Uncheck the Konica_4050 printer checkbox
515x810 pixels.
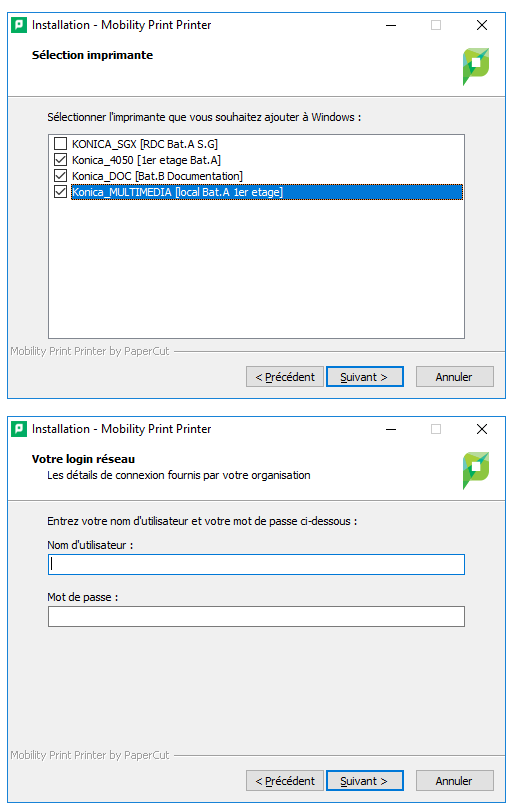pos(60,160)
